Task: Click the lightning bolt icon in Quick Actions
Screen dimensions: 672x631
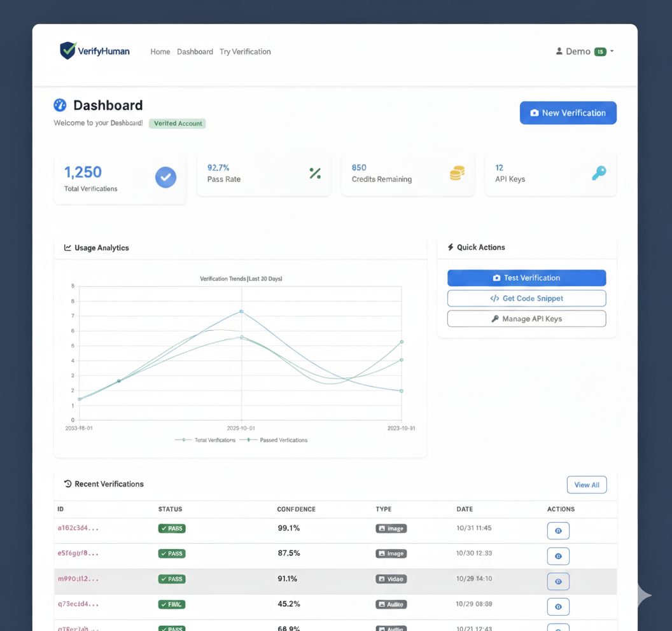Action: 451,247
